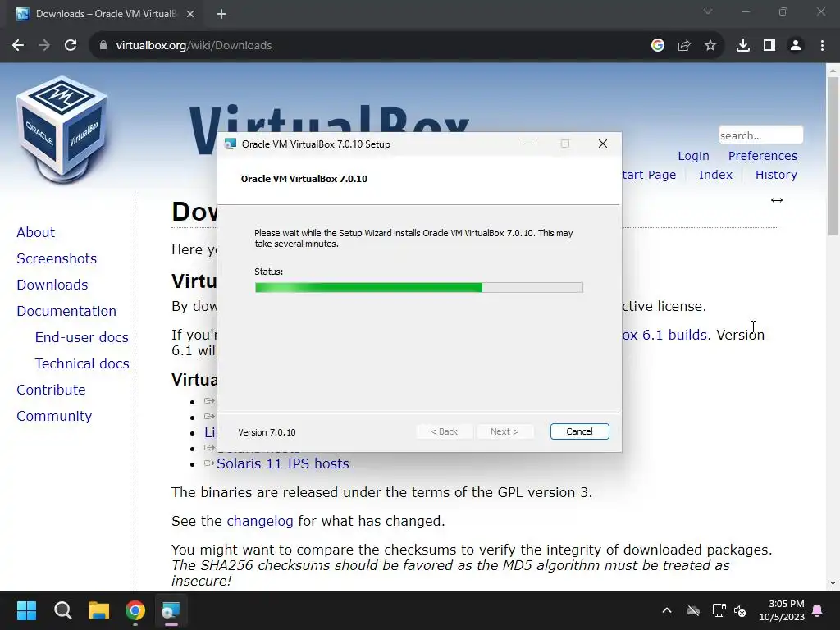Viewport: 840px width, 630px height.
Task: Show hidden system tray icons
Action: point(666,610)
